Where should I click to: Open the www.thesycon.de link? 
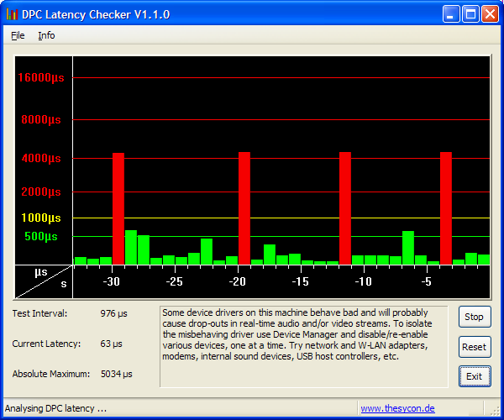point(397,408)
